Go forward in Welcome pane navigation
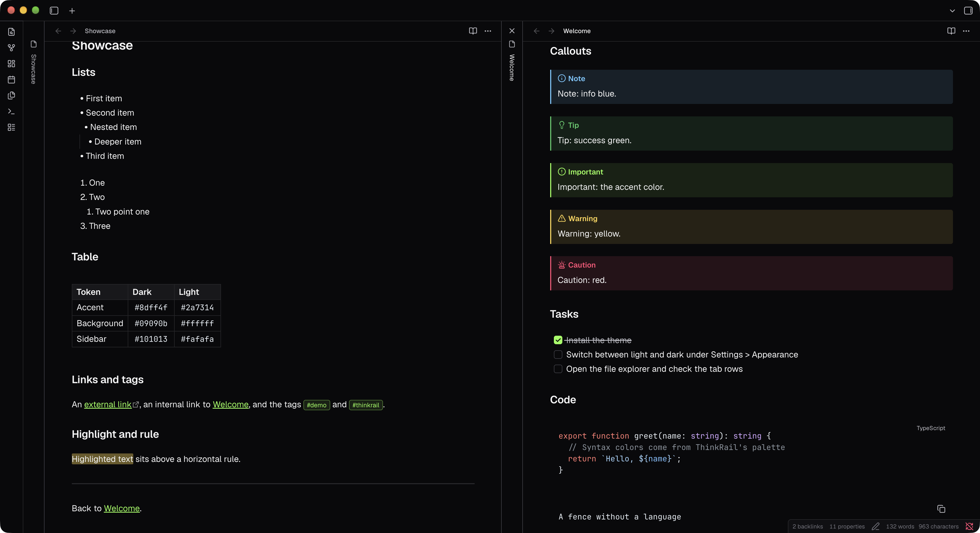This screenshot has height=533, width=980. 551,31
